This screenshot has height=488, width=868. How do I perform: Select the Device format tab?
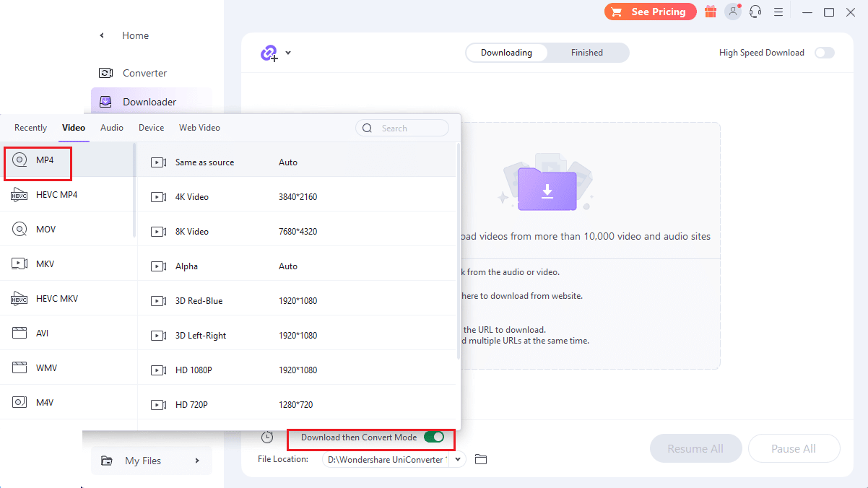click(x=152, y=128)
